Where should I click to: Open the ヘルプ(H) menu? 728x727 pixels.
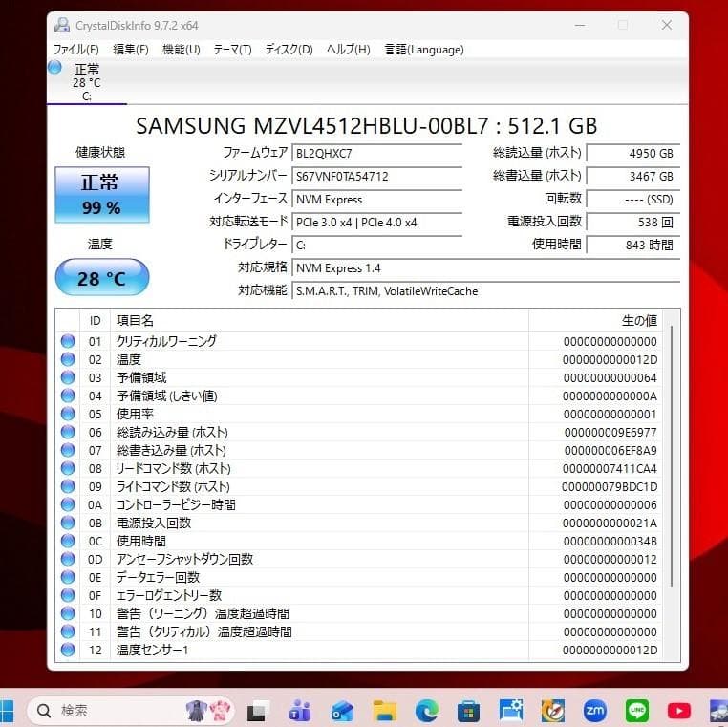click(x=348, y=50)
